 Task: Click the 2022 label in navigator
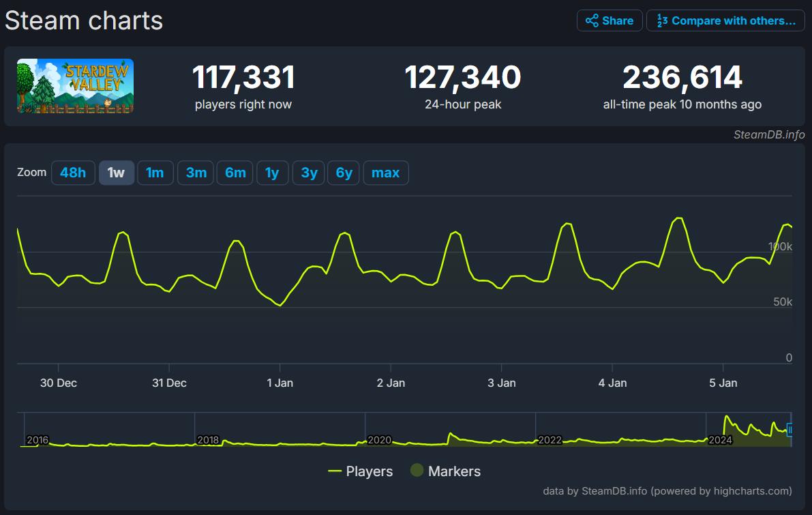coord(550,440)
